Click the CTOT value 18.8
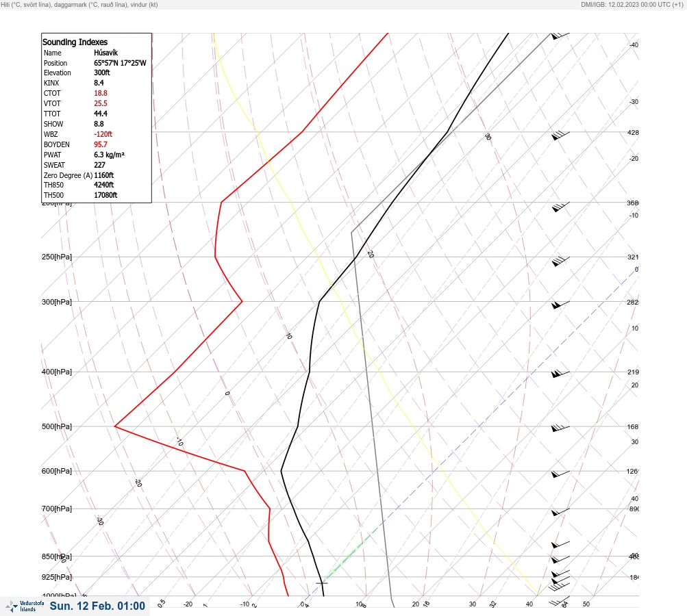Viewport: 687px width, 616px height. 100,93
